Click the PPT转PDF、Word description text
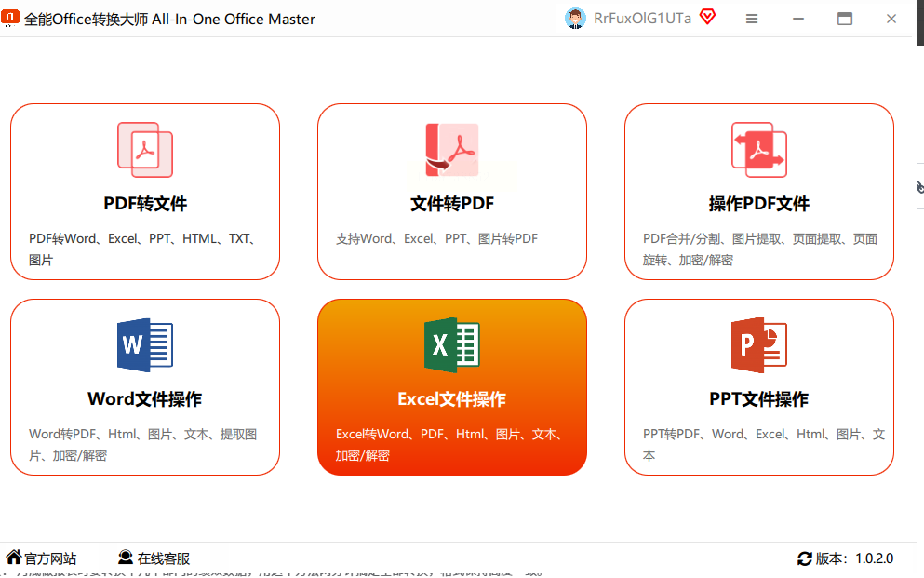924x578 pixels. point(764,445)
